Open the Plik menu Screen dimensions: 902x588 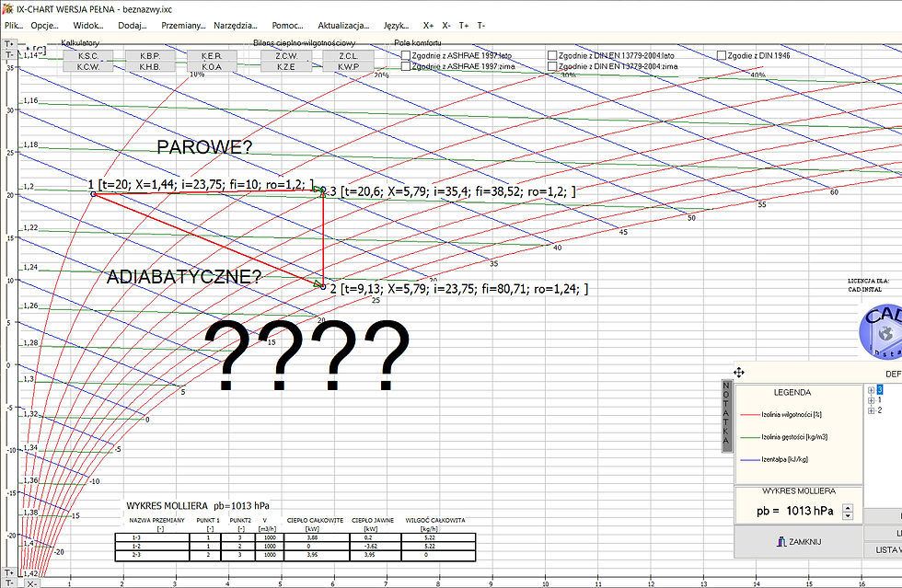pyautogui.click(x=14, y=26)
